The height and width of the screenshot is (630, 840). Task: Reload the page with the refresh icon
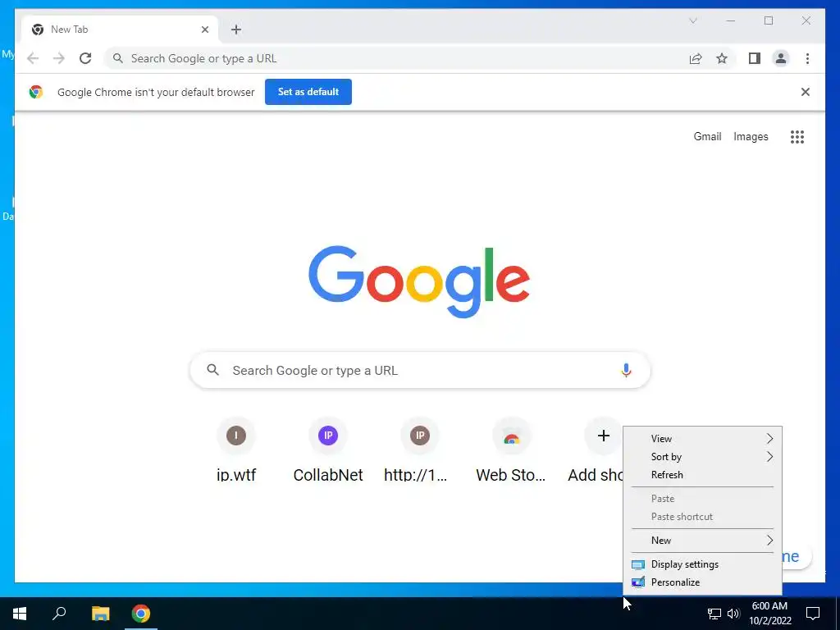coord(85,58)
